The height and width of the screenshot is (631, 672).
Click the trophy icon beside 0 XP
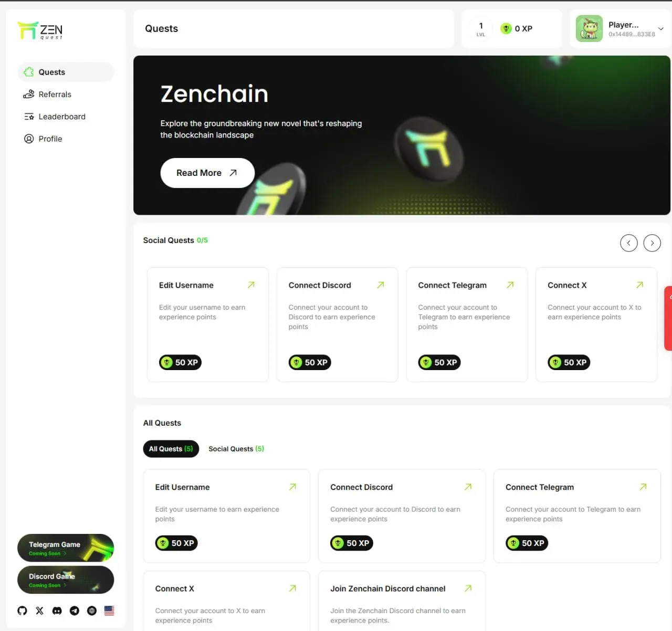point(506,28)
